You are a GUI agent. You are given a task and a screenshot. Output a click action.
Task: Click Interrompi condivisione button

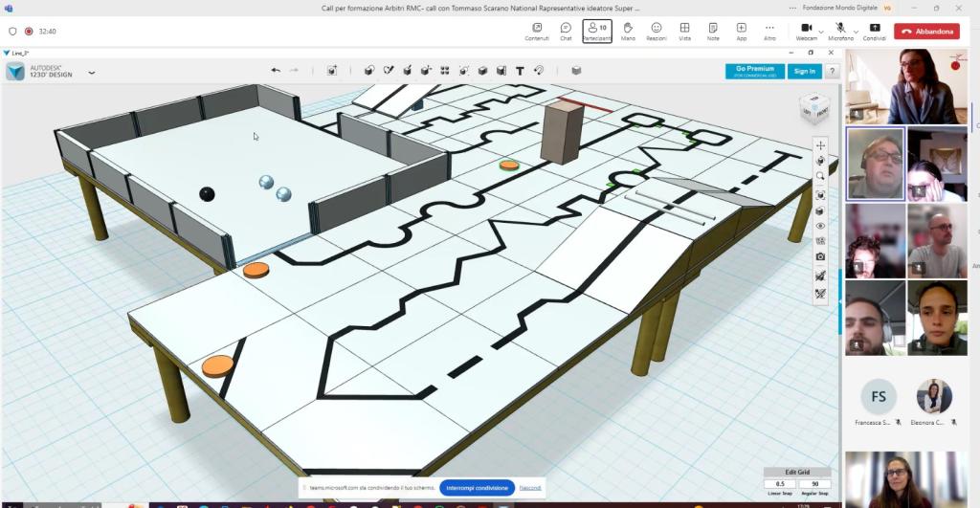[x=477, y=487]
